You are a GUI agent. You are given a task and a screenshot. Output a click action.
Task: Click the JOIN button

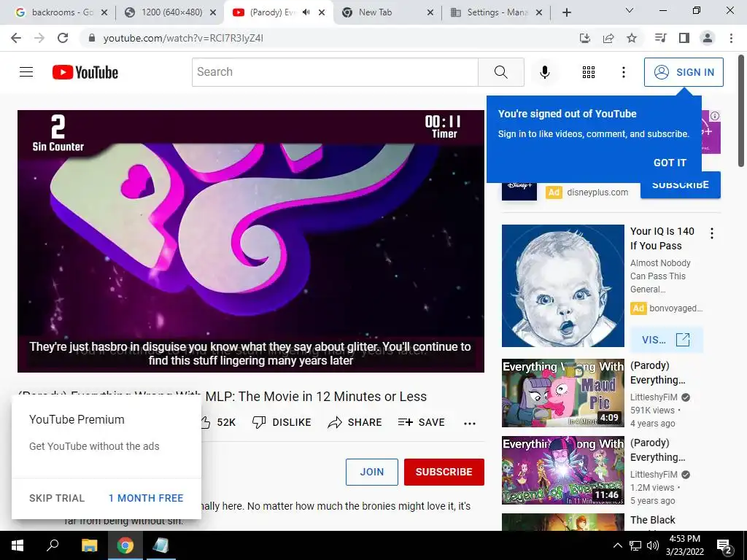371,472
